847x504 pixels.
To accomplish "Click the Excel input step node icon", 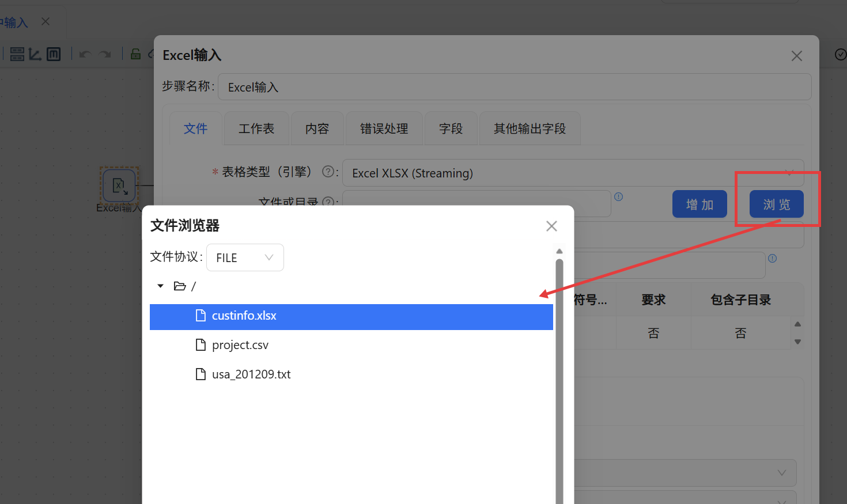I will tap(119, 185).
